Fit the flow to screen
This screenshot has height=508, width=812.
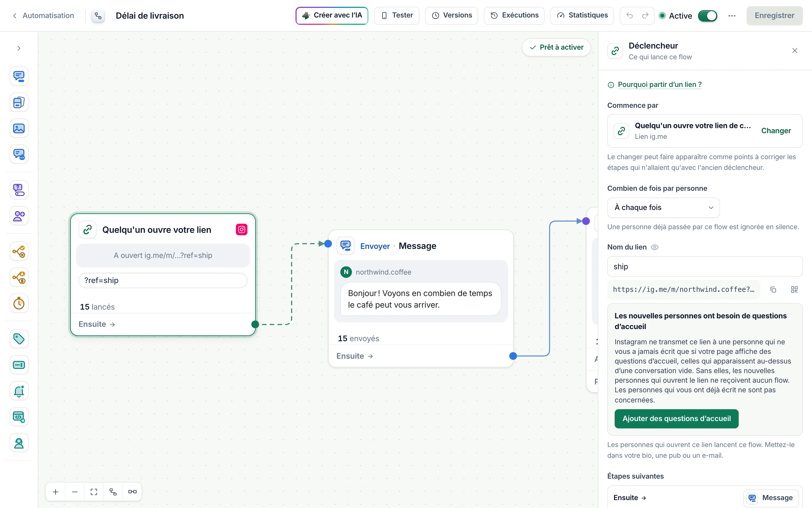[x=94, y=492]
